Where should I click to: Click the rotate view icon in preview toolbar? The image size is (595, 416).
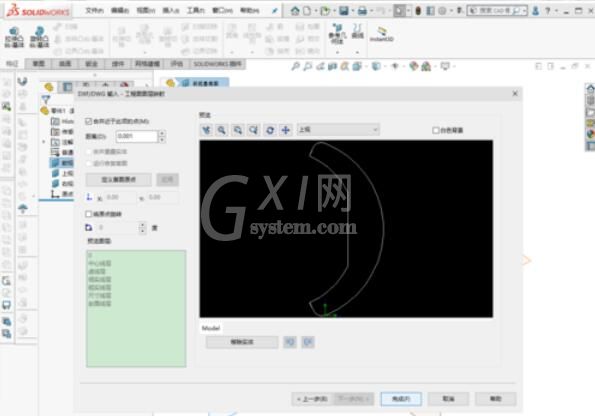270,130
